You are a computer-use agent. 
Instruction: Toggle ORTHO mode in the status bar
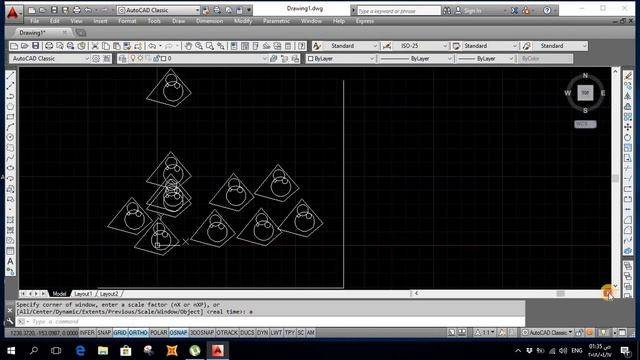coord(138,333)
